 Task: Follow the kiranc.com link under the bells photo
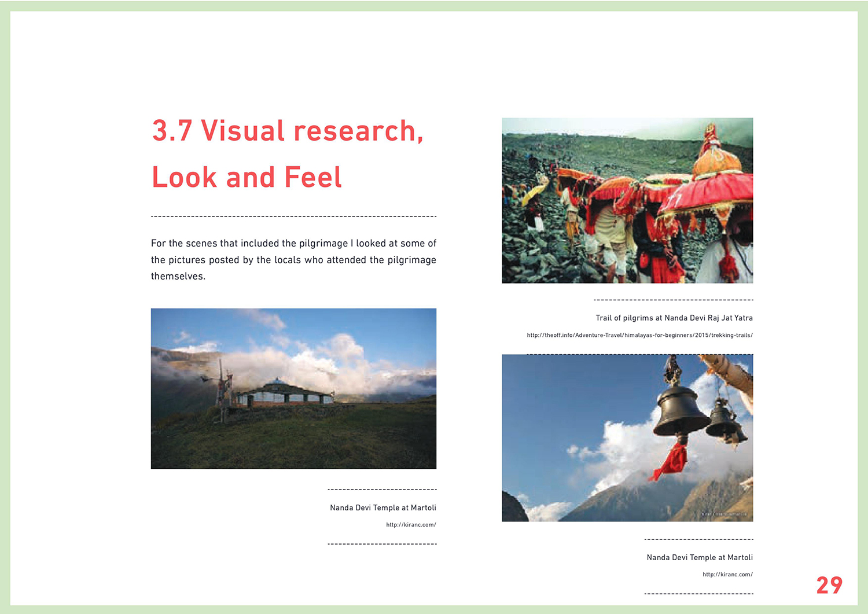click(x=727, y=575)
